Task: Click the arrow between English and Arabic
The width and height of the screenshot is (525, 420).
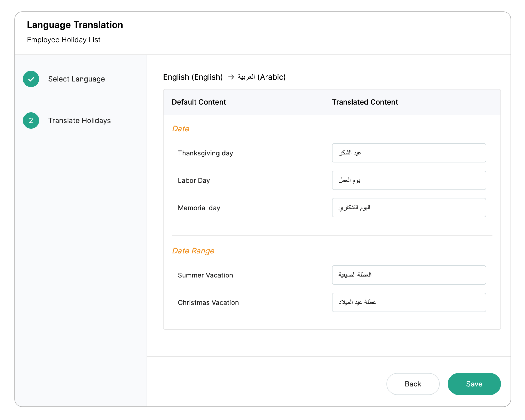Action: coord(231,77)
